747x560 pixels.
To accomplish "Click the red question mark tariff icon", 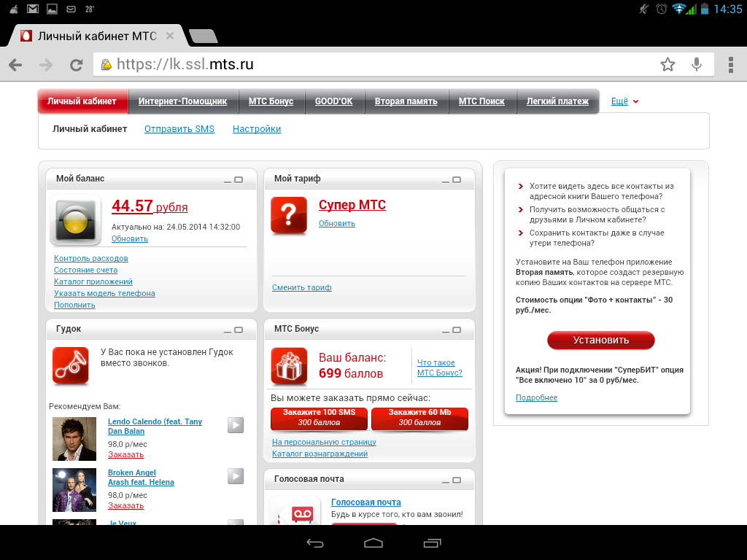I will pyautogui.click(x=289, y=216).
